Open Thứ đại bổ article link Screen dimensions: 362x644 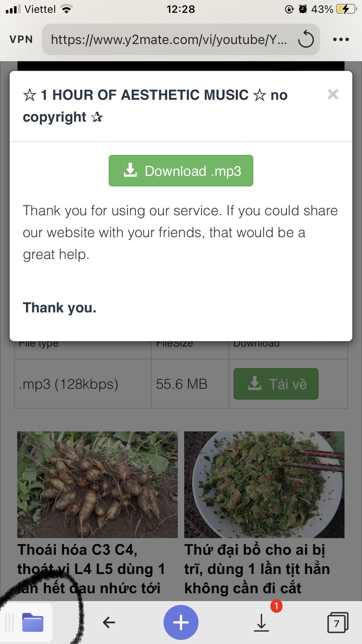coord(257,569)
